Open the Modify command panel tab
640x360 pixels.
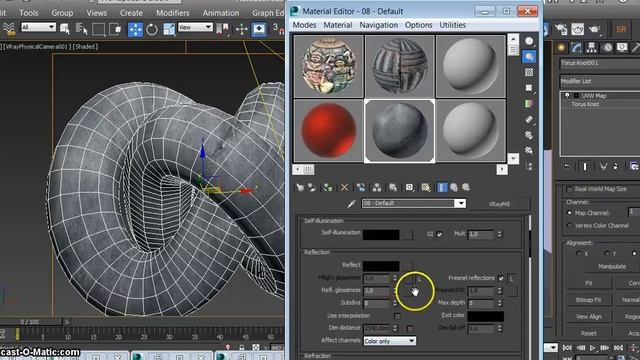[x=576, y=48]
